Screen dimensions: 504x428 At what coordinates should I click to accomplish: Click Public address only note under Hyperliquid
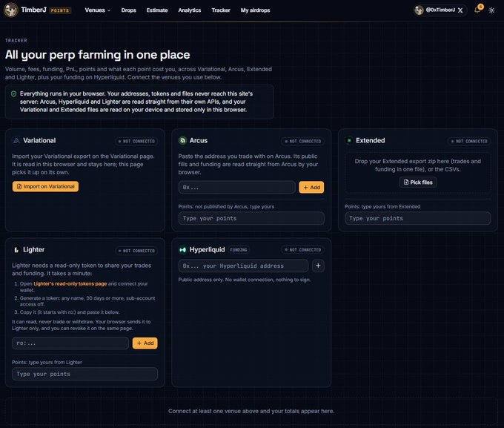pyautogui.click(x=245, y=280)
